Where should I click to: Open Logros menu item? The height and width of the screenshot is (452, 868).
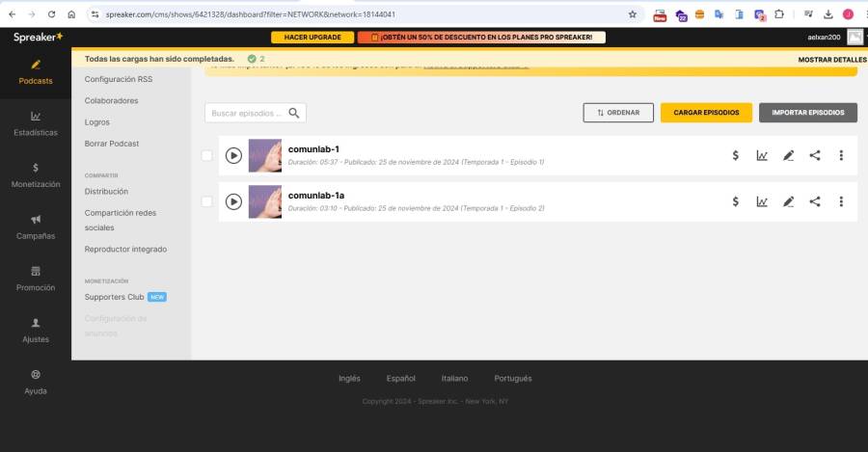(x=96, y=122)
